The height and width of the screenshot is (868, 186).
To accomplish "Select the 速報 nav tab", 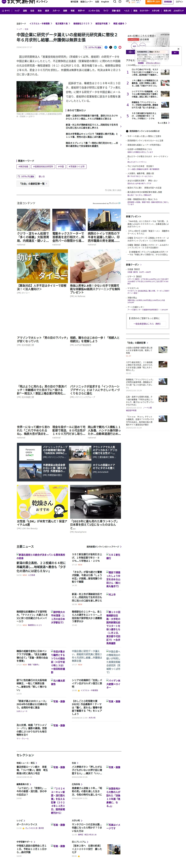I will [25, 11].
